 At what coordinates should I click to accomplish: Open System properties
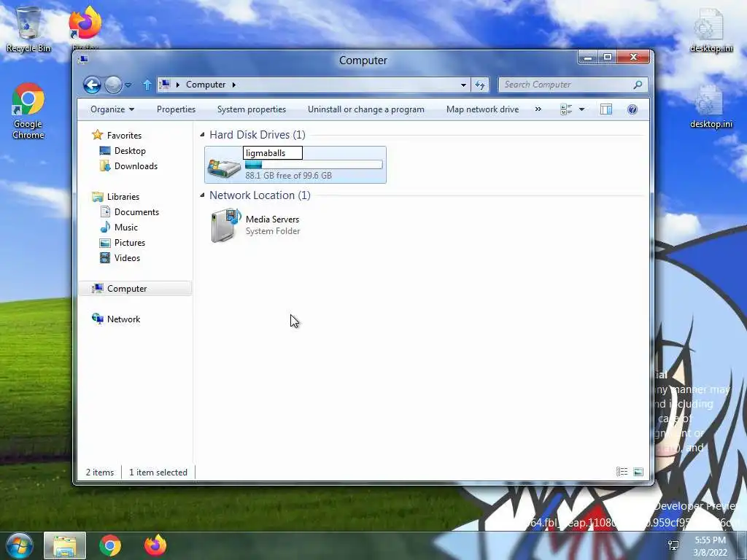[x=252, y=109]
